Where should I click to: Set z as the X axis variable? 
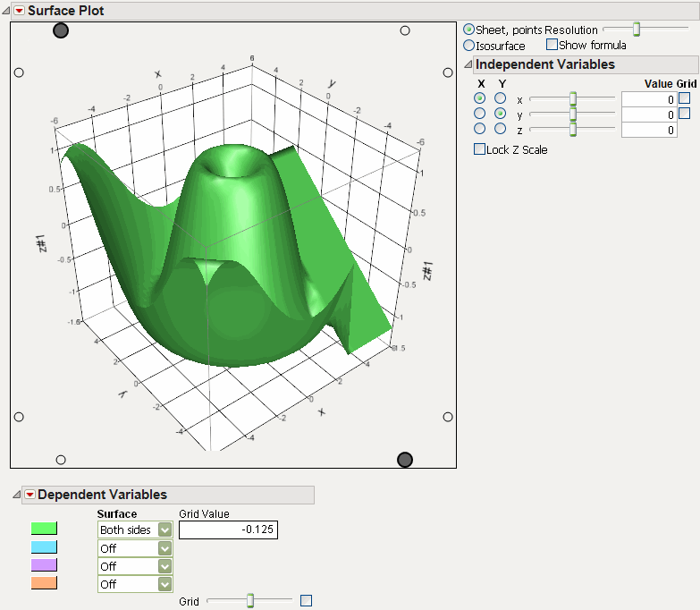click(x=480, y=129)
